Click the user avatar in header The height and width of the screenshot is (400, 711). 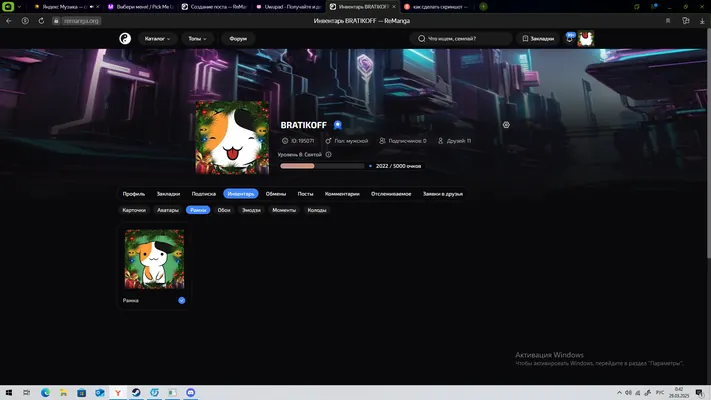pyautogui.click(x=586, y=39)
